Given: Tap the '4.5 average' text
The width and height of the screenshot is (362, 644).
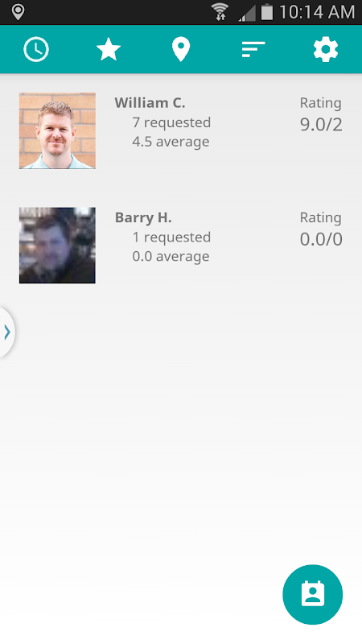Looking at the screenshot, I should 171,142.
